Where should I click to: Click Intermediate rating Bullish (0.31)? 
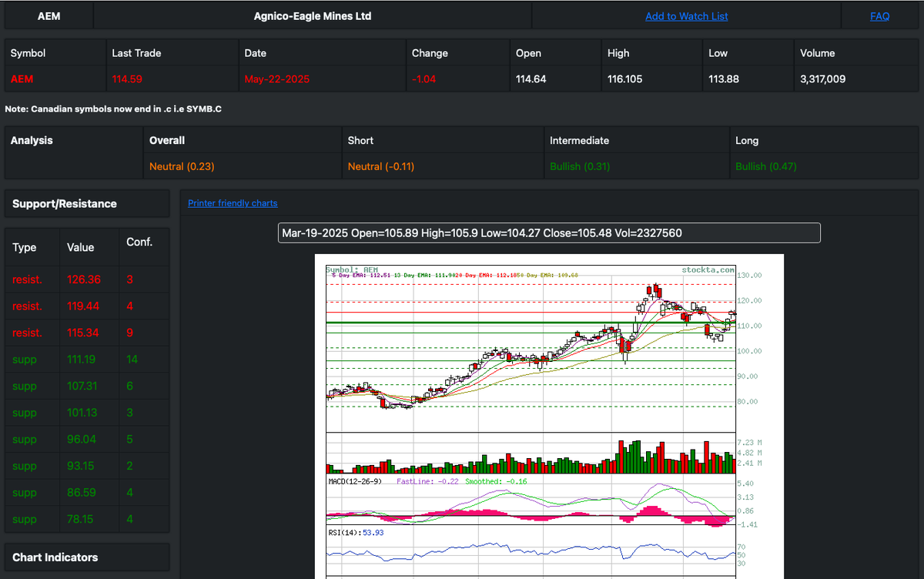(x=581, y=166)
